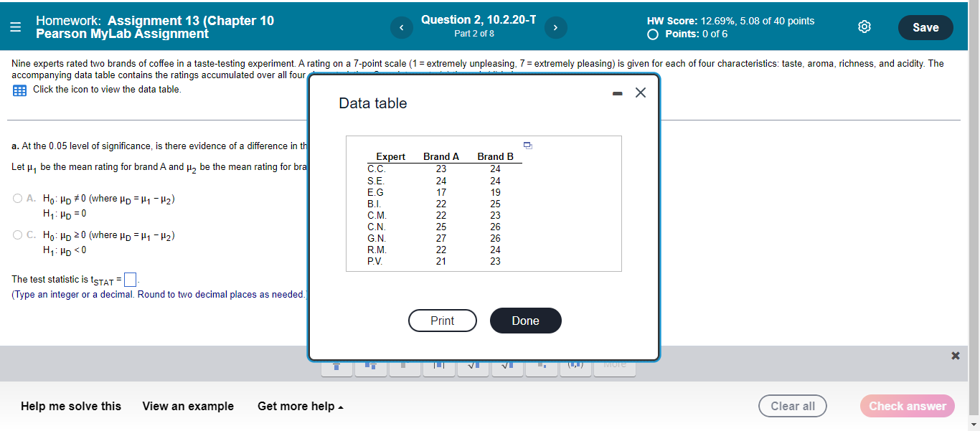Select answer choice C radio button

pyautogui.click(x=17, y=235)
